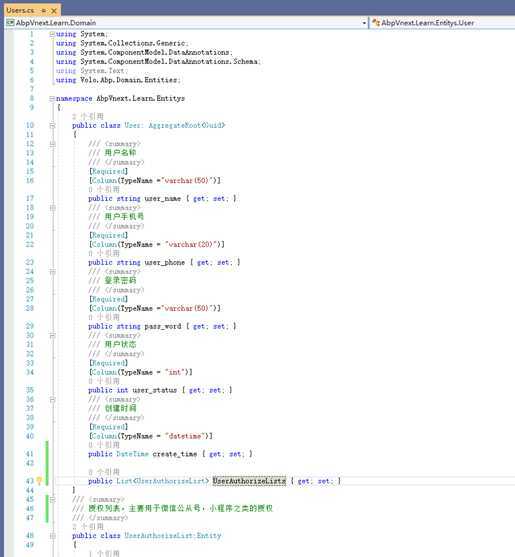Click the UserAuthorizeList:Entity class declaration
This screenshot has width=515, height=557.
click(147, 536)
